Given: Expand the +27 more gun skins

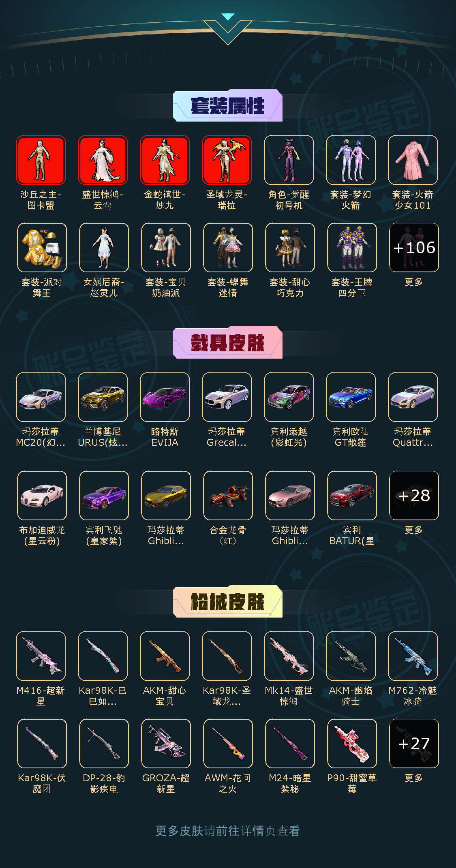Looking at the screenshot, I should pyautogui.click(x=414, y=744).
